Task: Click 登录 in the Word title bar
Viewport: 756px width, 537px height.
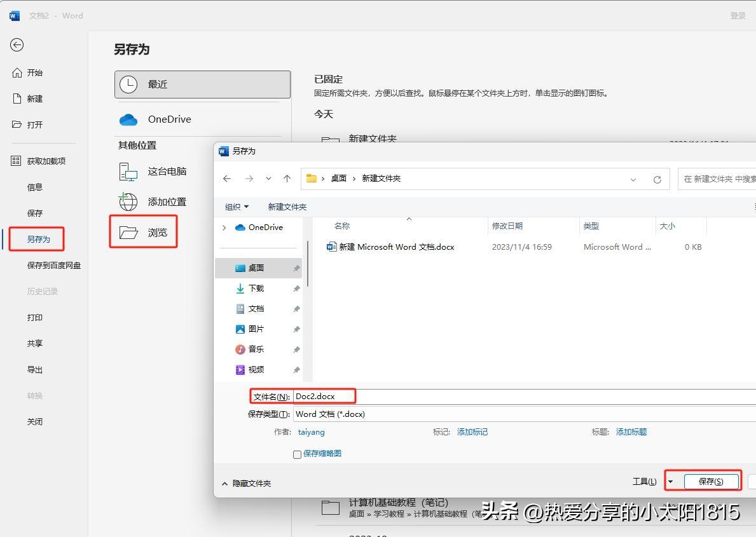Action: (x=738, y=15)
